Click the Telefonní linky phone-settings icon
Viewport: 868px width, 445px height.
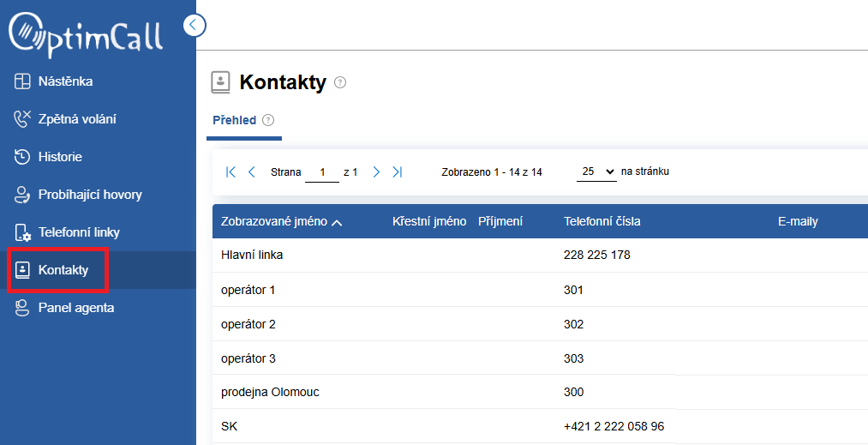coord(22,232)
